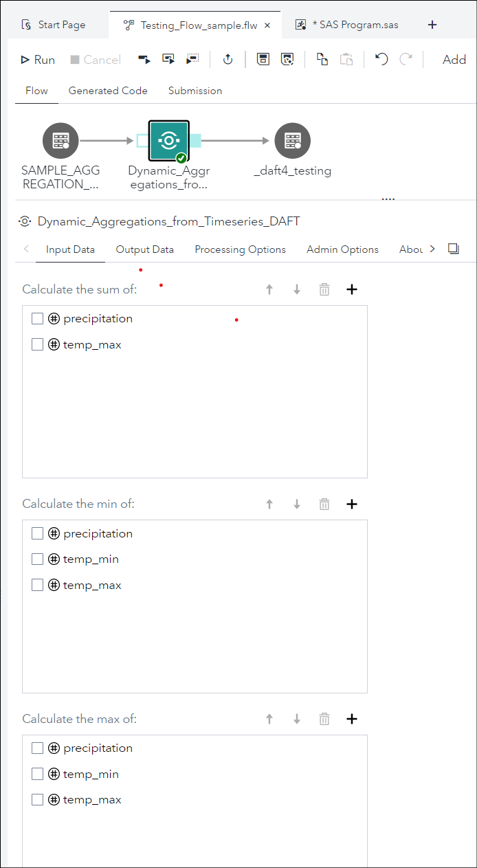Check temp_max under Calculate the max of
The image size is (477, 868).
click(37, 799)
